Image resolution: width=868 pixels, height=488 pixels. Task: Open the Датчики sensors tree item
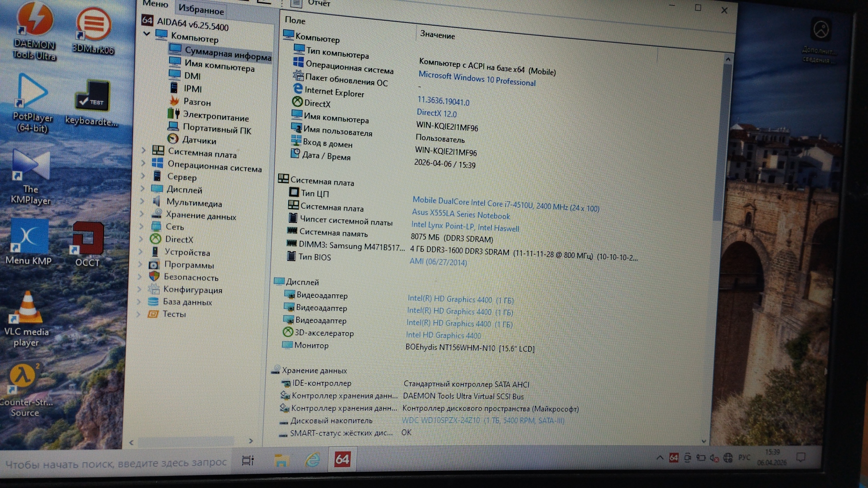click(x=198, y=141)
